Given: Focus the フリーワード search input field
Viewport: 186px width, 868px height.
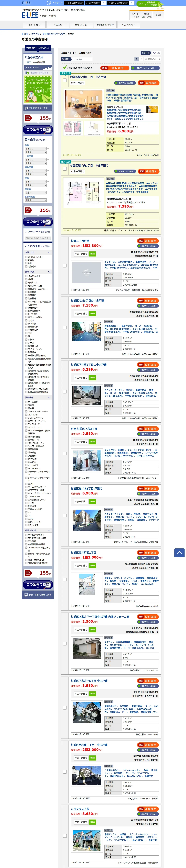Looking at the screenshot, I should 38,238.
